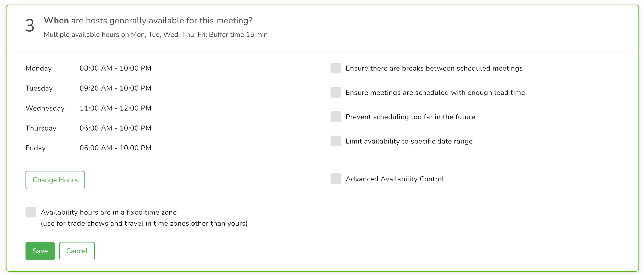Cancel the availability changes
The height and width of the screenshot is (275, 644).
(77, 251)
